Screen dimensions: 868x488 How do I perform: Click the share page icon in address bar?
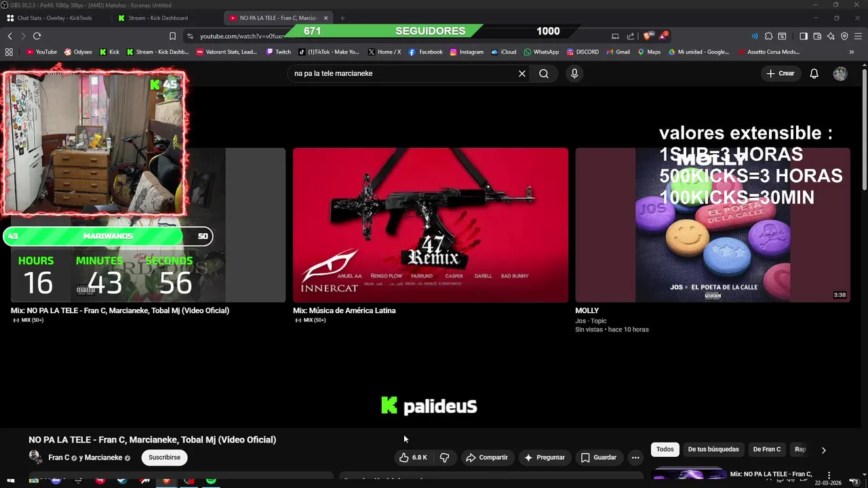(631, 36)
